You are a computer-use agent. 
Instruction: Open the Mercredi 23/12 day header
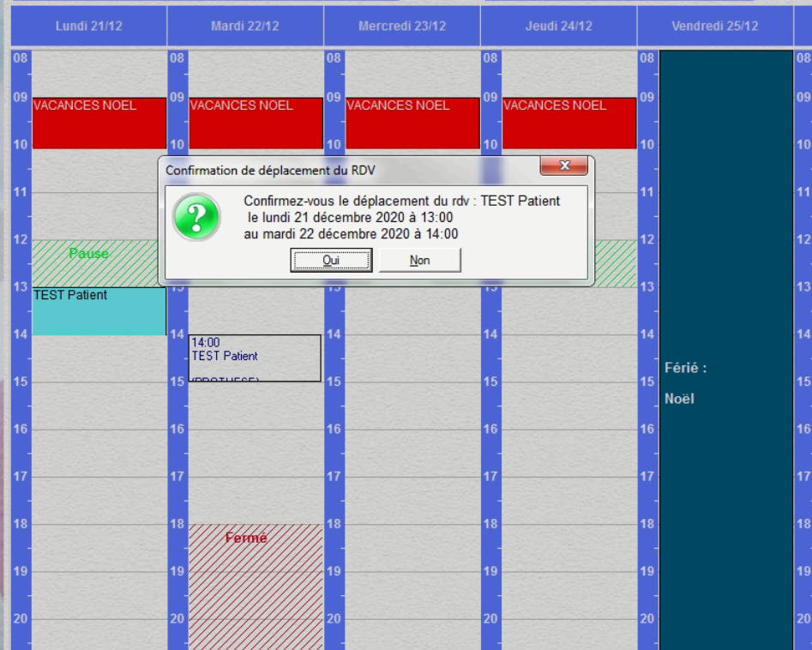pyautogui.click(x=401, y=26)
